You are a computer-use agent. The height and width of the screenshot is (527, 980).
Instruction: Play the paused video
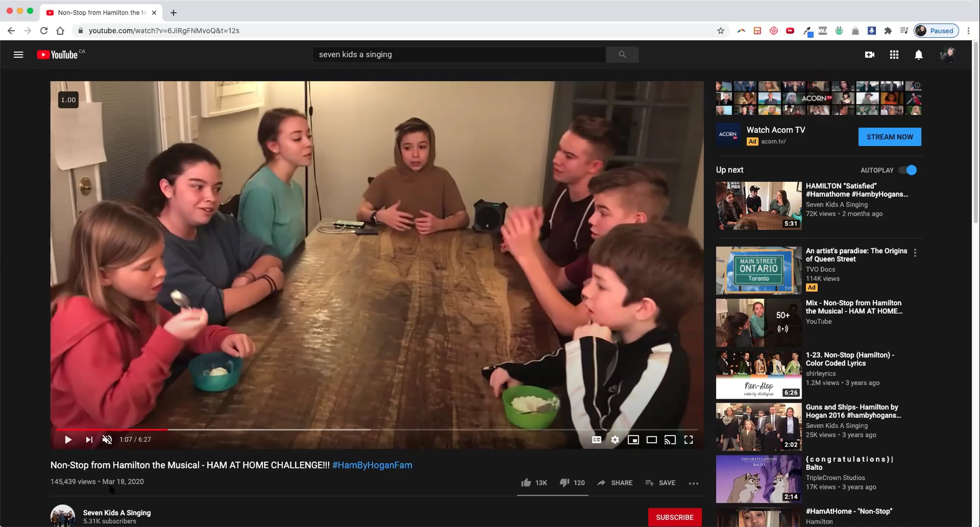[x=68, y=440]
